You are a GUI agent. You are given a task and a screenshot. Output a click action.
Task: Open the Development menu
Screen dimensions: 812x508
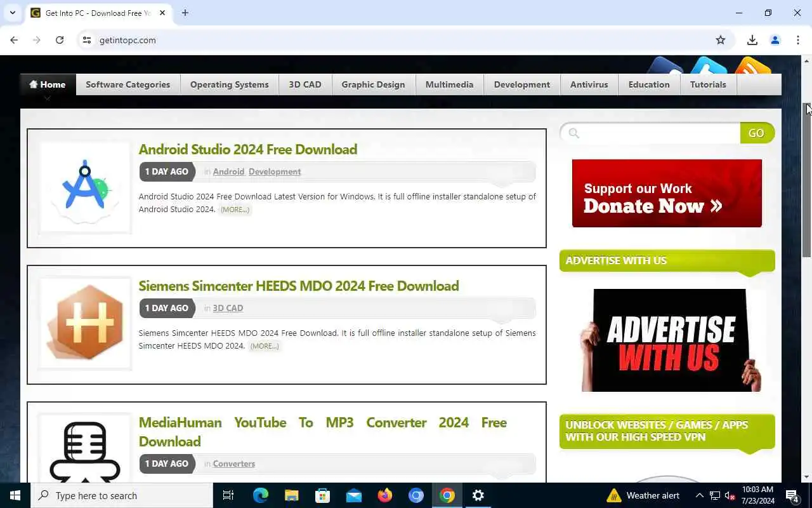coord(522,84)
